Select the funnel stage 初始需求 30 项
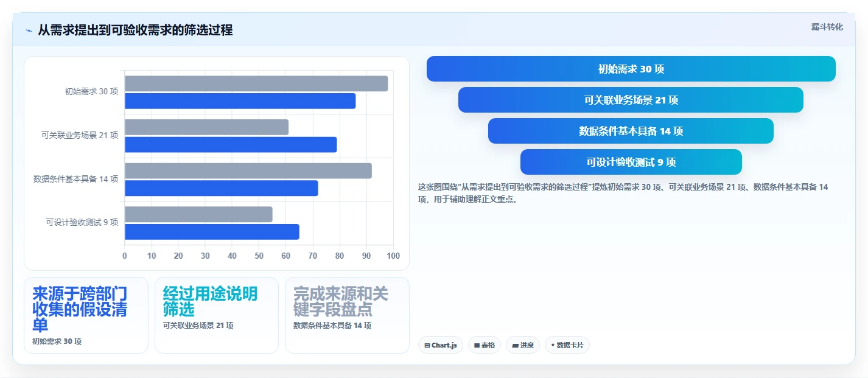This screenshot has width=868, height=378. click(631, 69)
